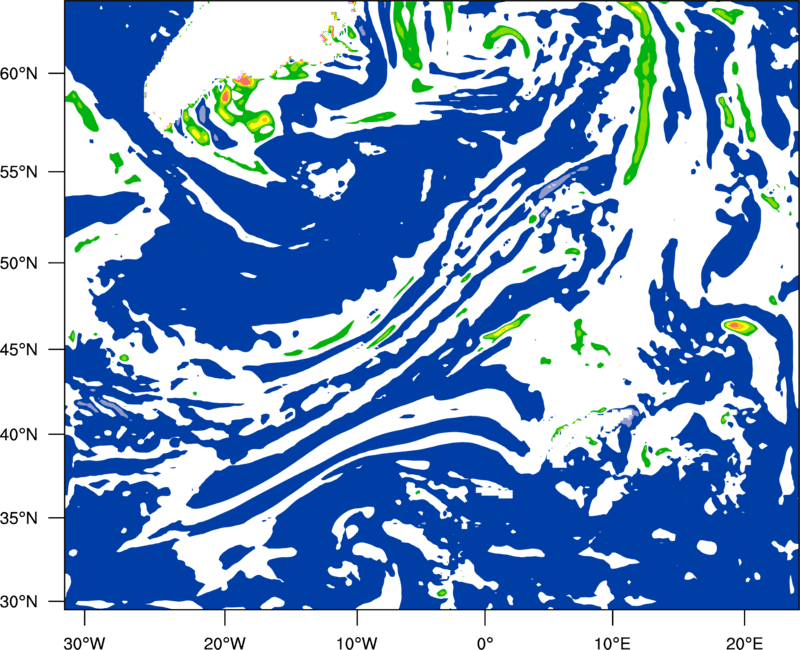Image resolution: width=800 pixels, height=650 pixels.
Task: Click the 50°N latitude label
Action: pyautogui.click(x=19, y=263)
